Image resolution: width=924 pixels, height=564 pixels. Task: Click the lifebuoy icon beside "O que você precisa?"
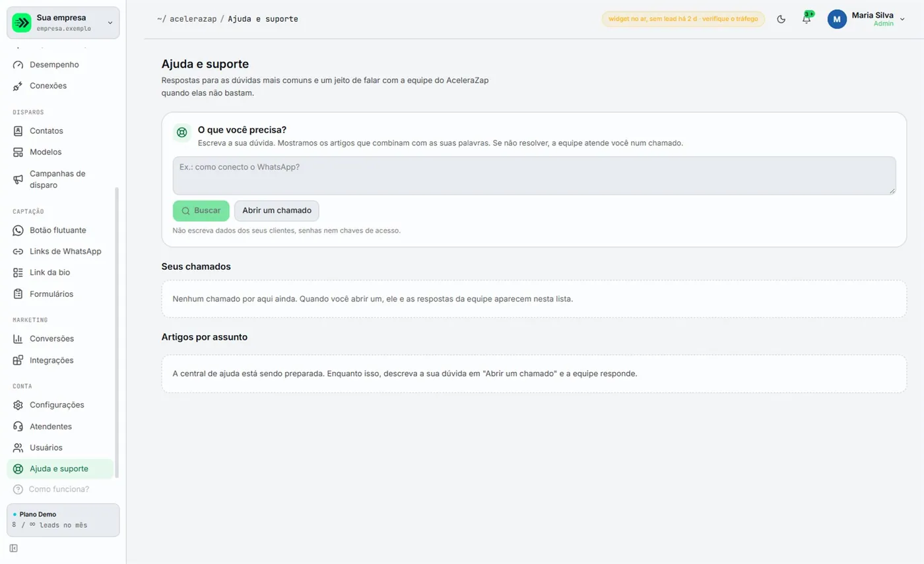(182, 133)
